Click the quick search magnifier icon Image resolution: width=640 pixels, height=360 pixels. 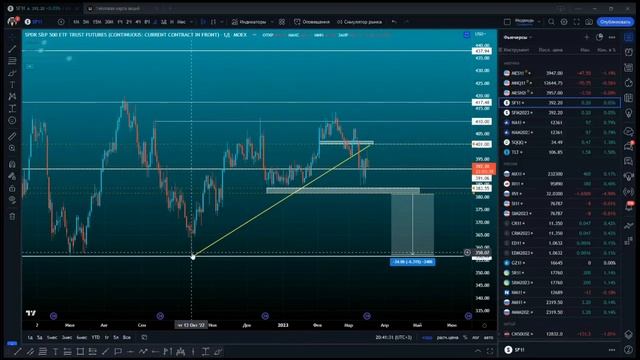click(551, 22)
